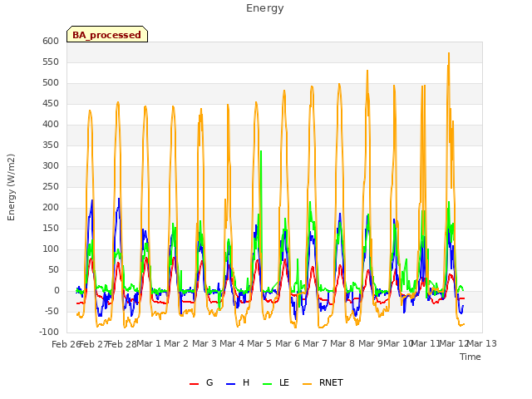Toggle the LE series in legend
The image size is (532, 399).
276,382
